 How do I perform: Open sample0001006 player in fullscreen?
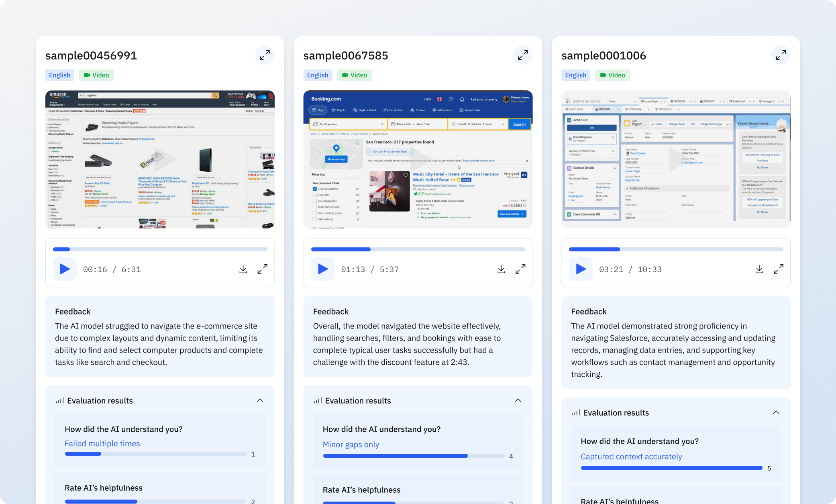778,269
